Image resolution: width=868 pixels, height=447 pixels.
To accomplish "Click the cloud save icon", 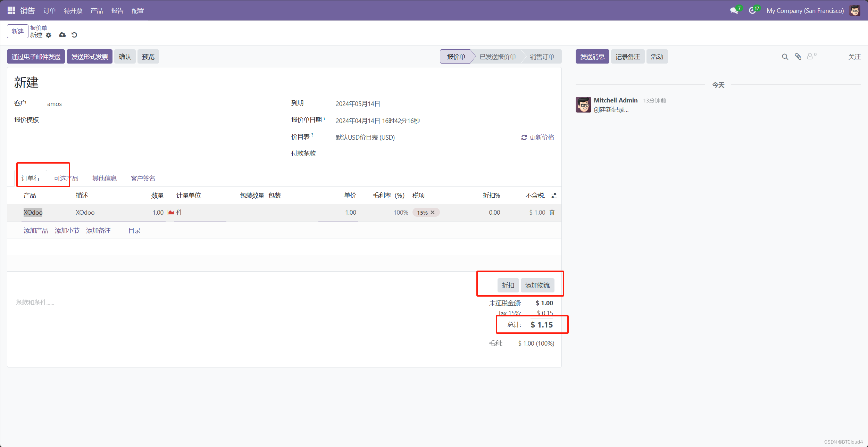I will 62,35.
